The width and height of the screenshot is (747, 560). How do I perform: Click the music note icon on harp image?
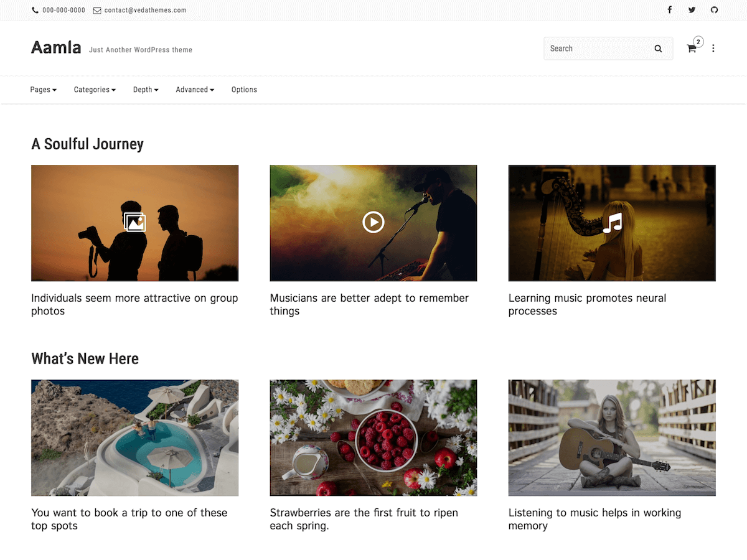[613, 223]
